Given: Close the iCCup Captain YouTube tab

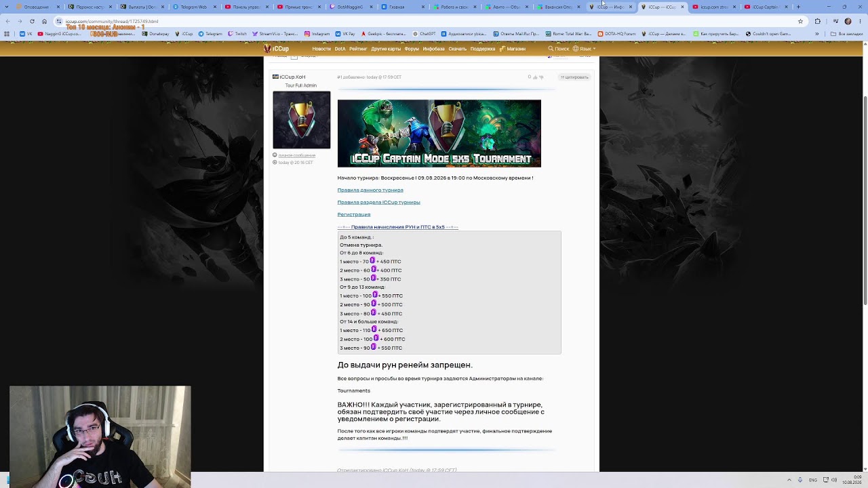Looking at the screenshot, I should point(787,7).
